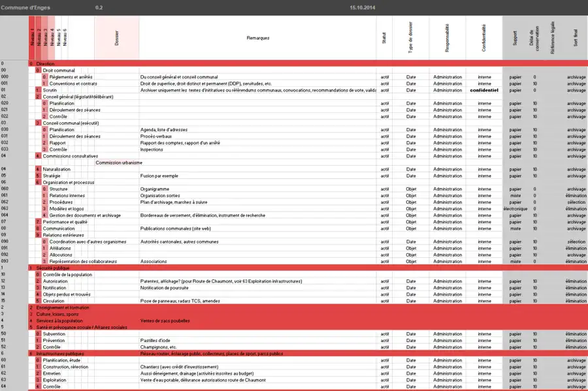Select the Pastilles d'iode remark cell
Viewport: 588px width, 391px height.
154,340
